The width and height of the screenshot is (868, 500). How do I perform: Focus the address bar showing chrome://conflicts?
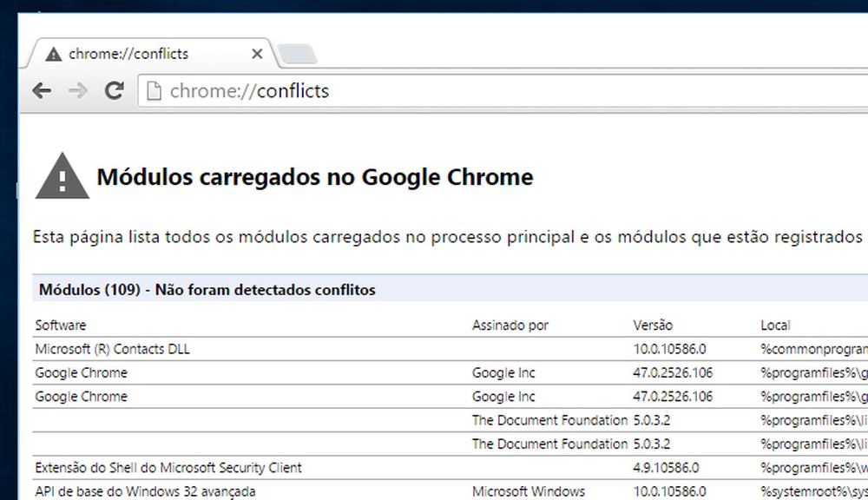(503, 91)
